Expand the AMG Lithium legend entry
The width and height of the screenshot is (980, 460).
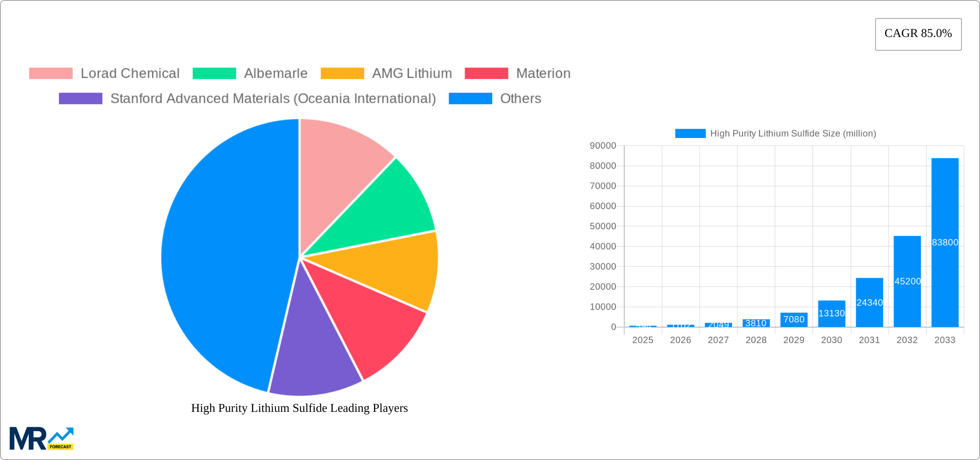411,73
